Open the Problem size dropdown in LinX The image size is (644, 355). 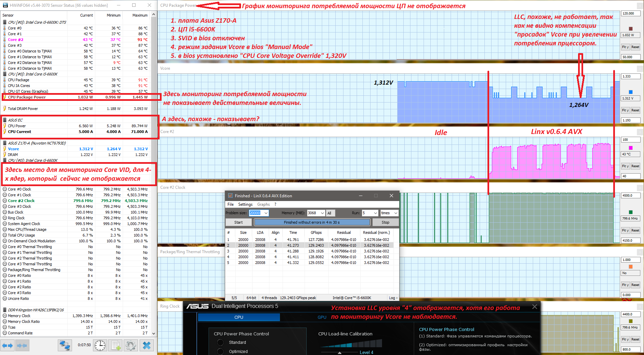[266, 213]
